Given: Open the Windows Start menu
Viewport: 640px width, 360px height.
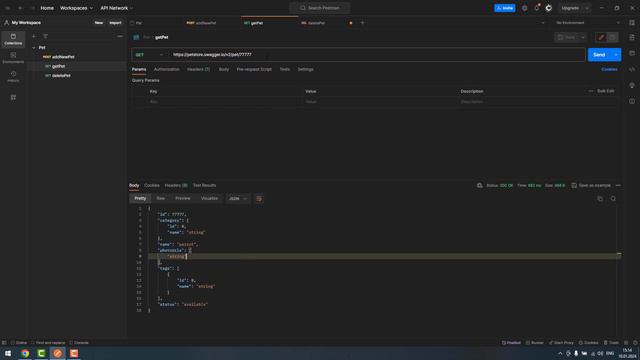Looking at the screenshot, I should pos(8,353).
